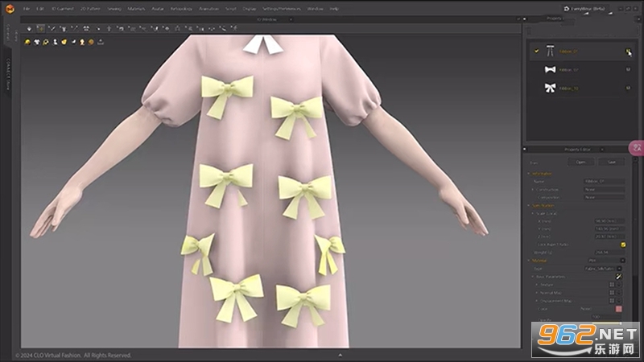Screen dimensions: 644x362
Task: Open the Materials menu
Action: 136,9
